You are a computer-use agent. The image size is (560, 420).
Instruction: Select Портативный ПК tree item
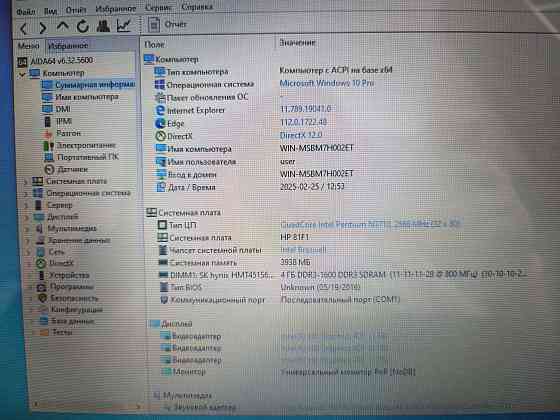click(x=81, y=157)
